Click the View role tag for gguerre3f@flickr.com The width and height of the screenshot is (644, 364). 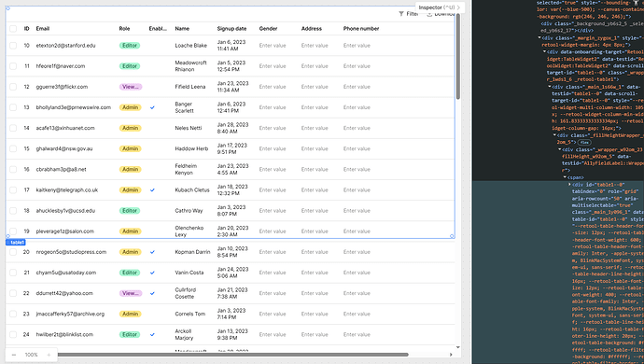tap(131, 87)
